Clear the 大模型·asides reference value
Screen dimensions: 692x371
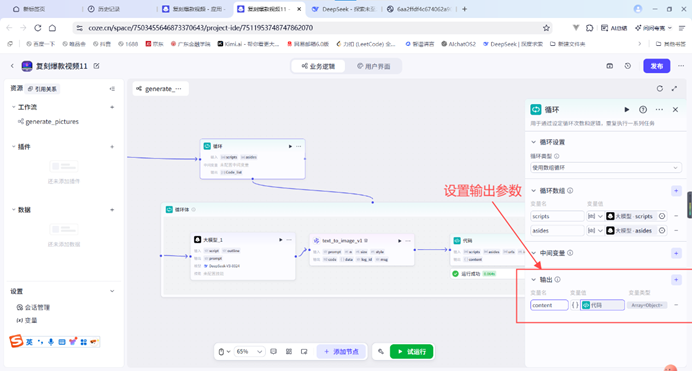click(x=662, y=230)
